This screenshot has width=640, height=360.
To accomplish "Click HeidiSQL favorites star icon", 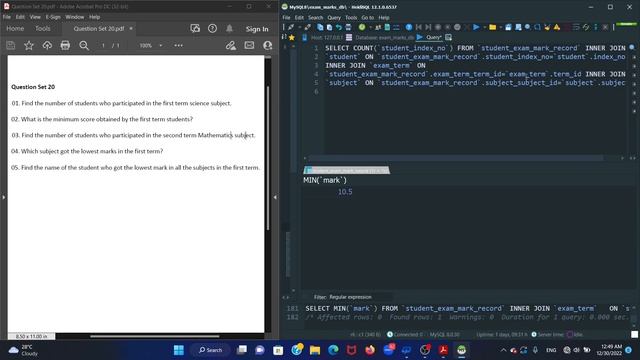I will click(292, 38).
